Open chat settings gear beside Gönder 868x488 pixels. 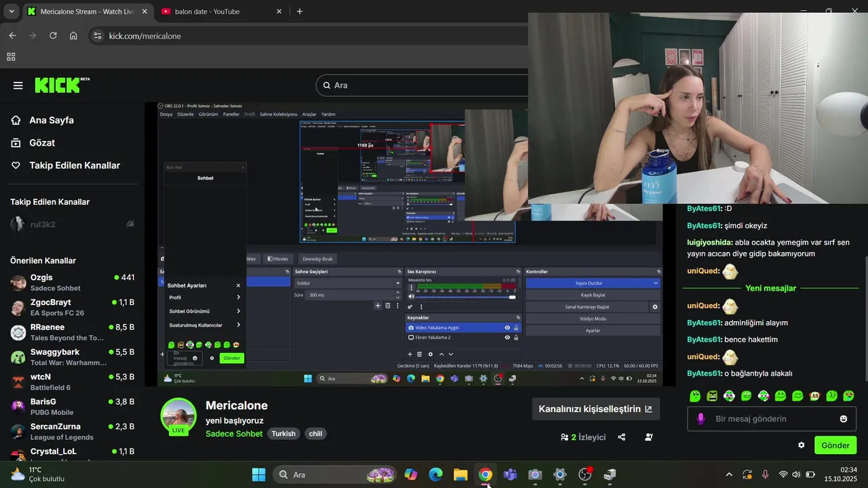(x=801, y=445)
